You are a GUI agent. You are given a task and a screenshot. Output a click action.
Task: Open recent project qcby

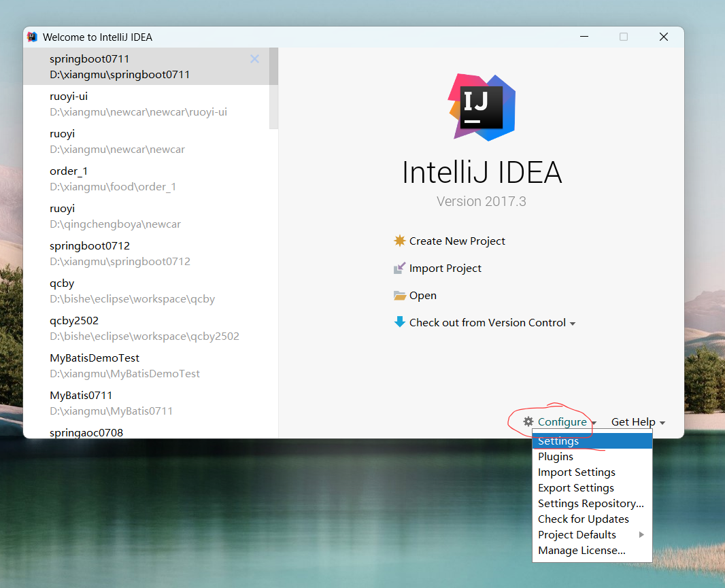pos(146,291)
